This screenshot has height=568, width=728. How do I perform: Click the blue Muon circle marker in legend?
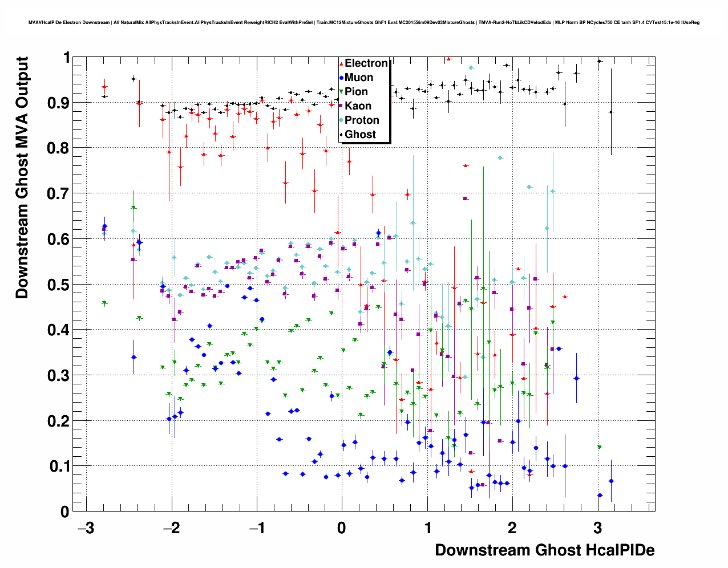[341, 78]
